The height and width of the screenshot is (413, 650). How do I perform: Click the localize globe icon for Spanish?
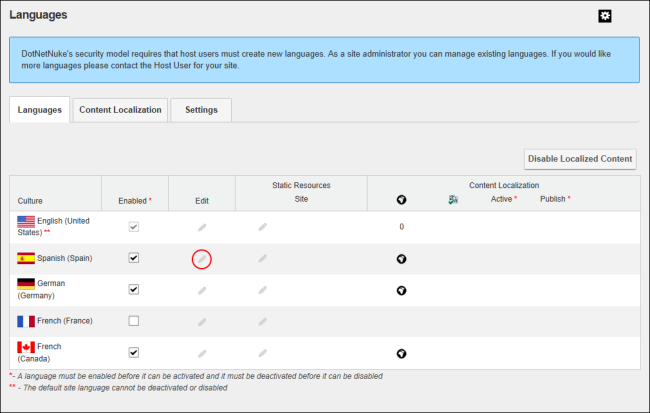[401, 259]
